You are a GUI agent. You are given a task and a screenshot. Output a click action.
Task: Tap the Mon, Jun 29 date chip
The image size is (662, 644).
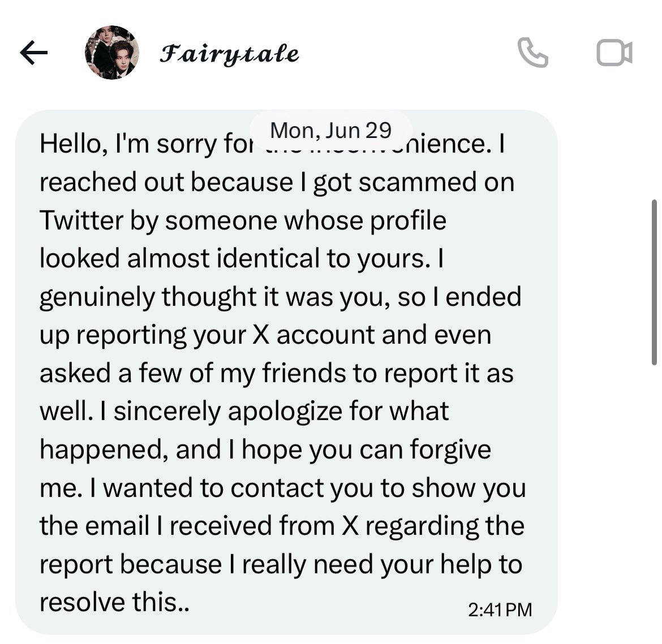[331, 130]
